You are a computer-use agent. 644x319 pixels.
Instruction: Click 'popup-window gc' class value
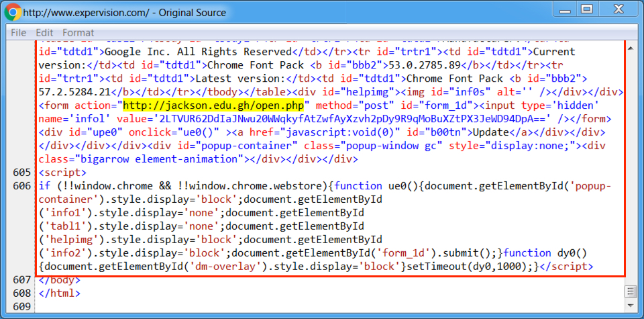390,146
